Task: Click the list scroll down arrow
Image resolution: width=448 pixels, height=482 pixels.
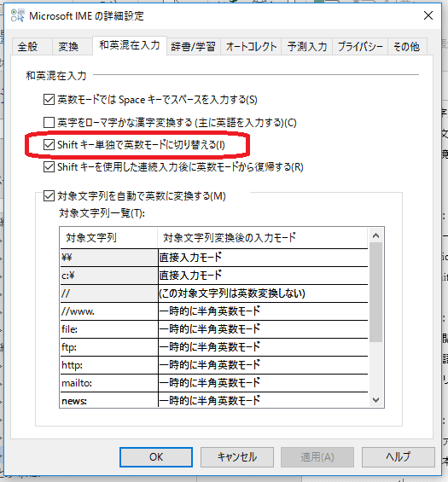Action: coord(375,399)
